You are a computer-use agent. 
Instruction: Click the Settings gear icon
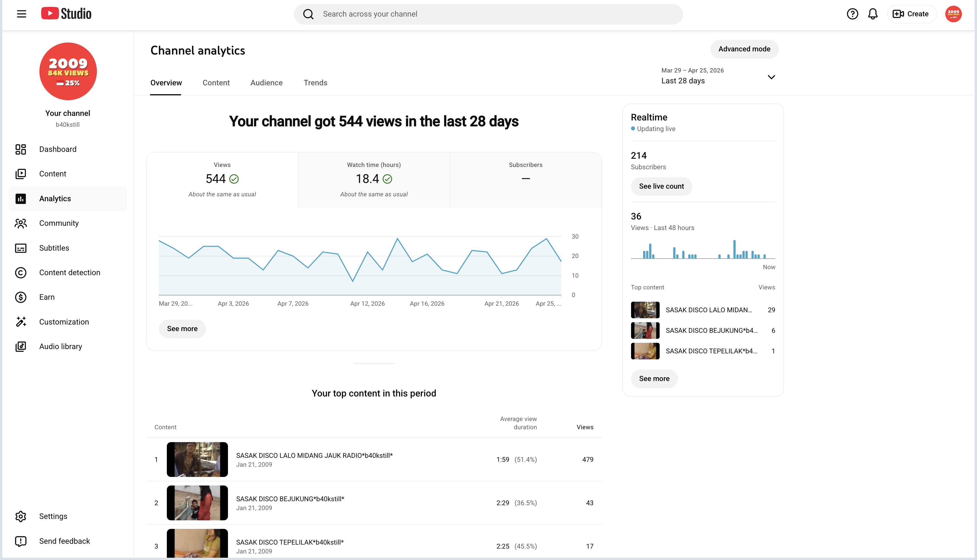pyautogui.click(x=21, y=516)
